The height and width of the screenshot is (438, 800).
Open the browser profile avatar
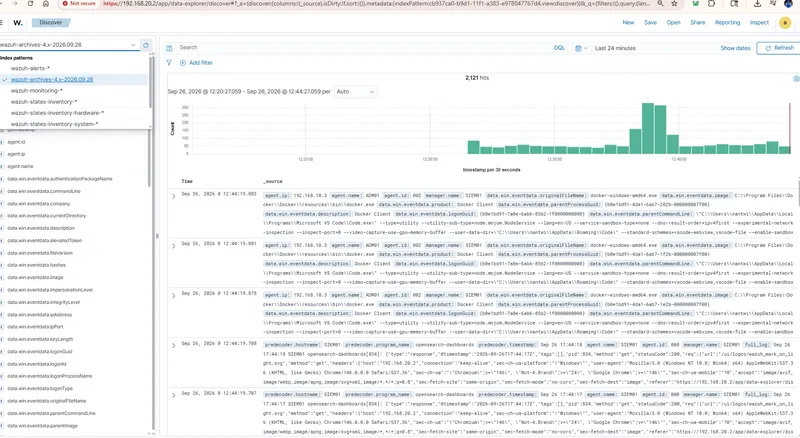[788, 4]
